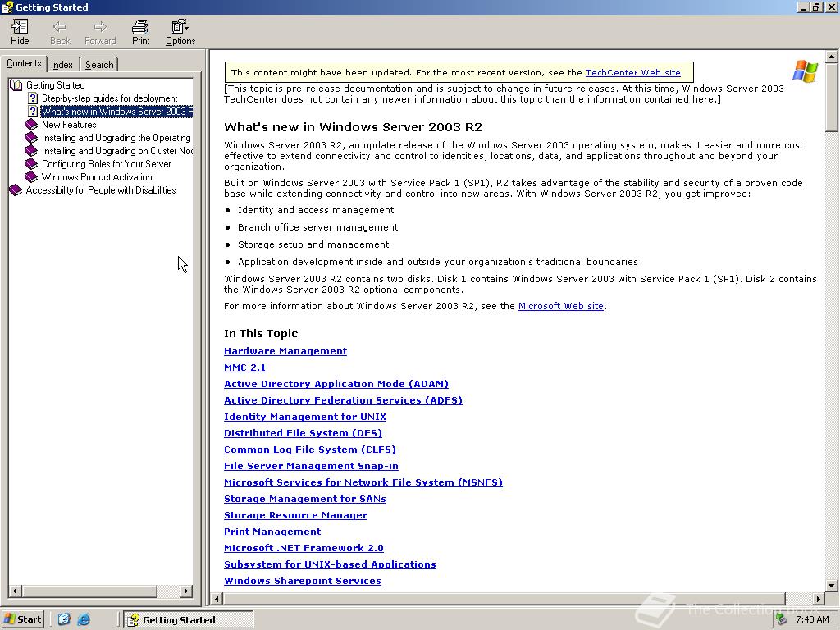Open Identity Management for UNIX link
840x630 pixels.
pyautogui.click(x=305, y=416)
